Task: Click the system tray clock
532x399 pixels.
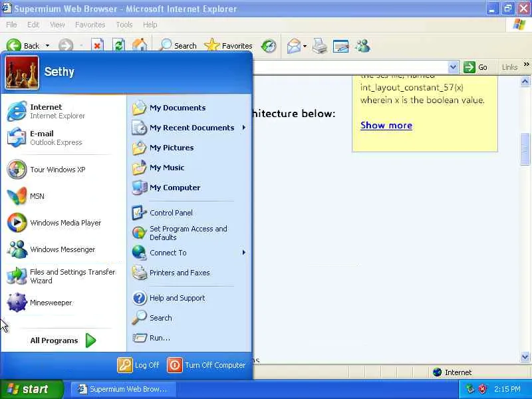Action: click(507, 389)
